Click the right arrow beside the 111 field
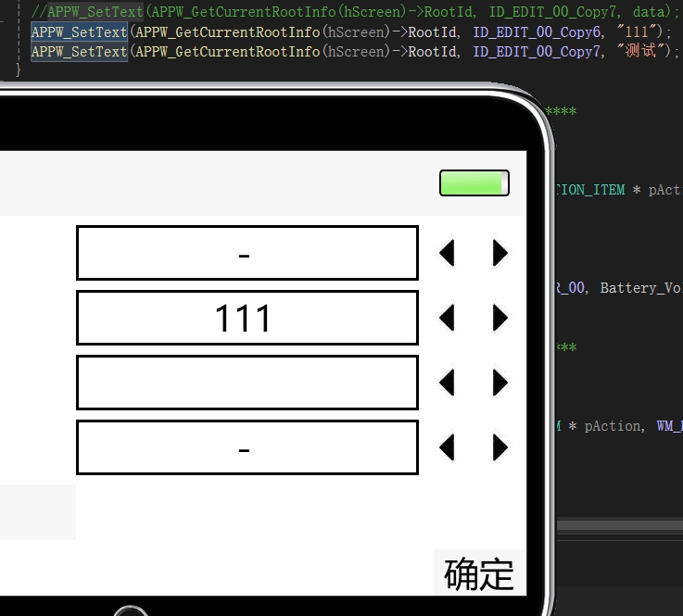The width and height of the screenshot is (683, 616). [x=500, y=318]
